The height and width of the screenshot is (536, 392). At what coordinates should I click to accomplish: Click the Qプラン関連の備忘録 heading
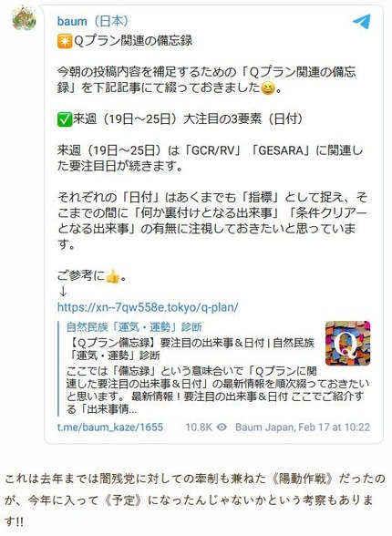point(133,41)
